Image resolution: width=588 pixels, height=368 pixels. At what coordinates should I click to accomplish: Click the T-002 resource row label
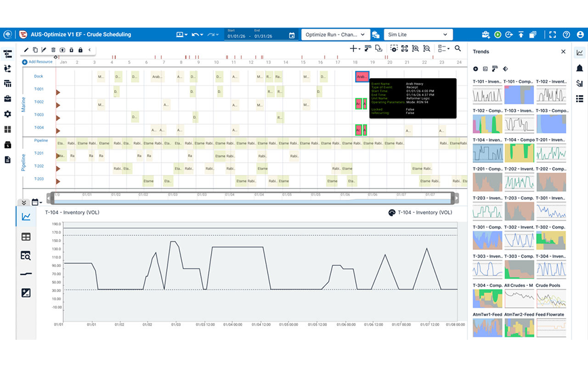39,102
